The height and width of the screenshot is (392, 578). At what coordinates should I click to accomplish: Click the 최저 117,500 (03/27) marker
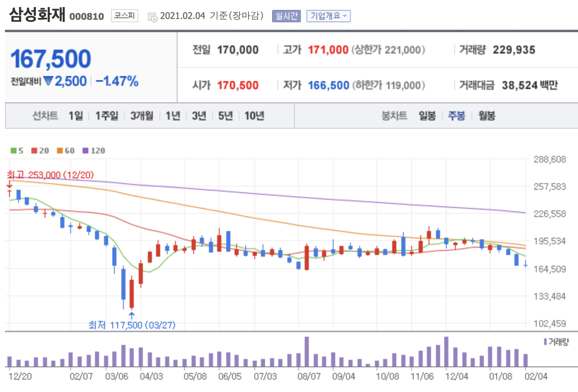(132, 325)
